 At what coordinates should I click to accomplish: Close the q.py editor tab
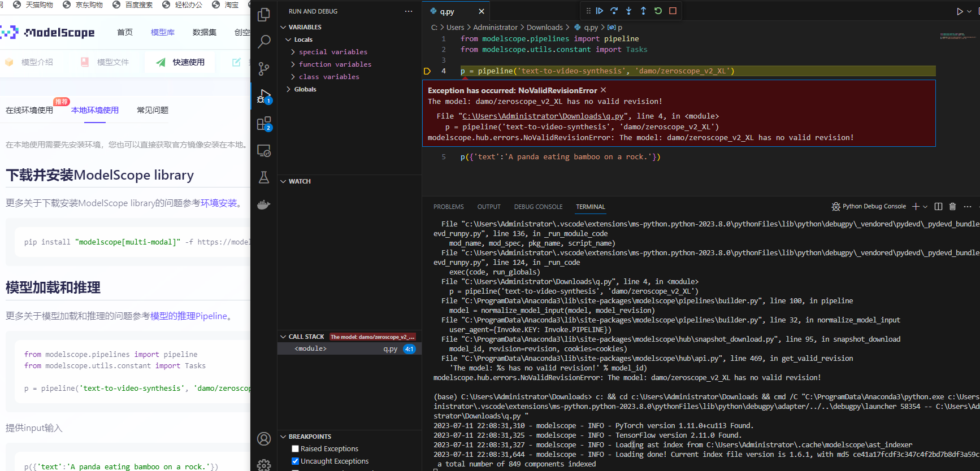coord(482,11)
